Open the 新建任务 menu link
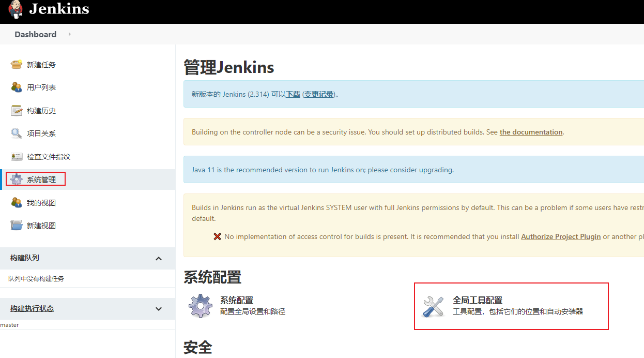 pos(41,65)
